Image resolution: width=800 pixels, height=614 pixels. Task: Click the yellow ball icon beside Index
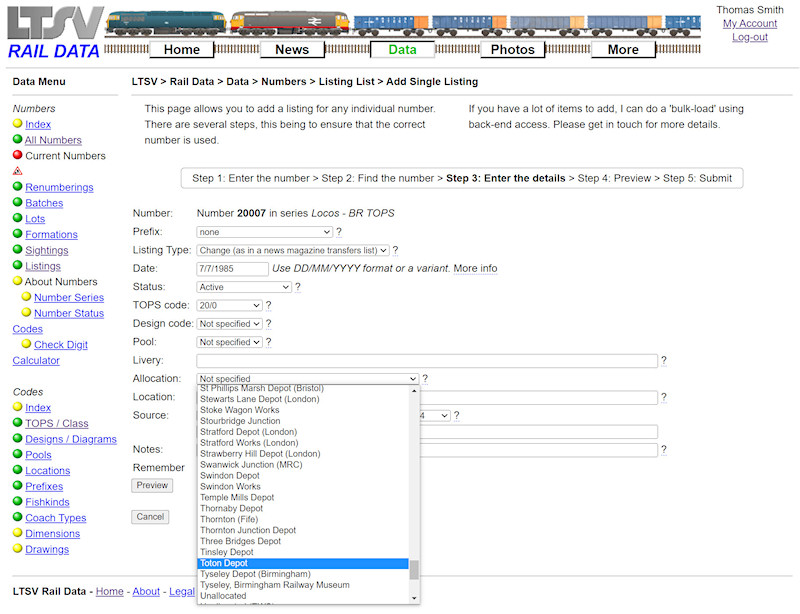17,124
